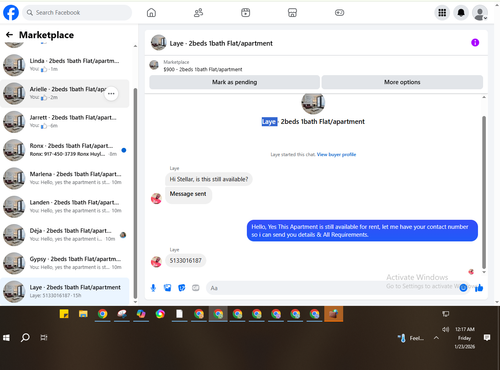
Task: Open the orange app icon on the taskbar
Action: [333, 314]
